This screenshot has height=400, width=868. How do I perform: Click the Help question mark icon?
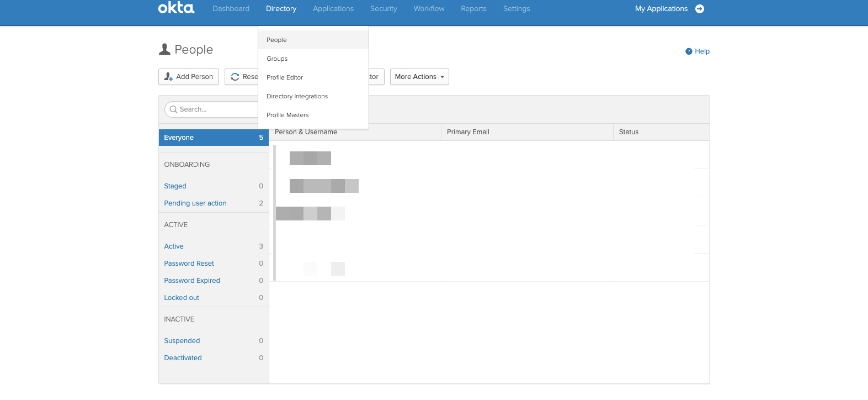click(x=689, y=51)
